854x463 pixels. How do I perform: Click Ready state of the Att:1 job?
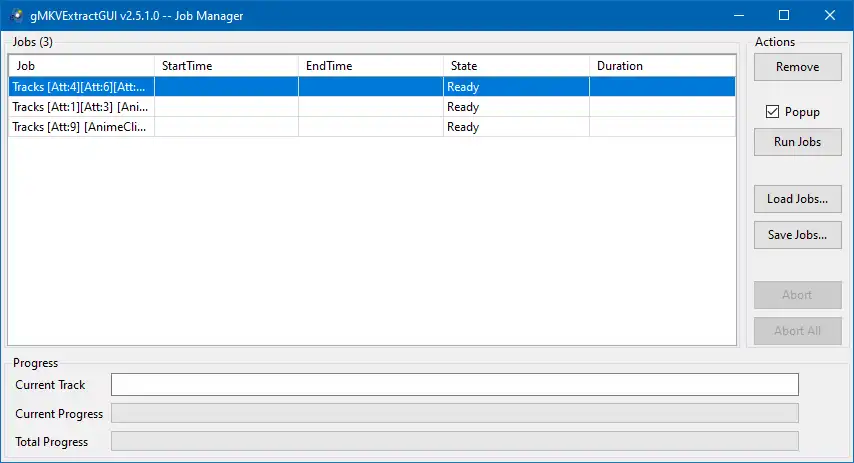[x=463, y=107]
